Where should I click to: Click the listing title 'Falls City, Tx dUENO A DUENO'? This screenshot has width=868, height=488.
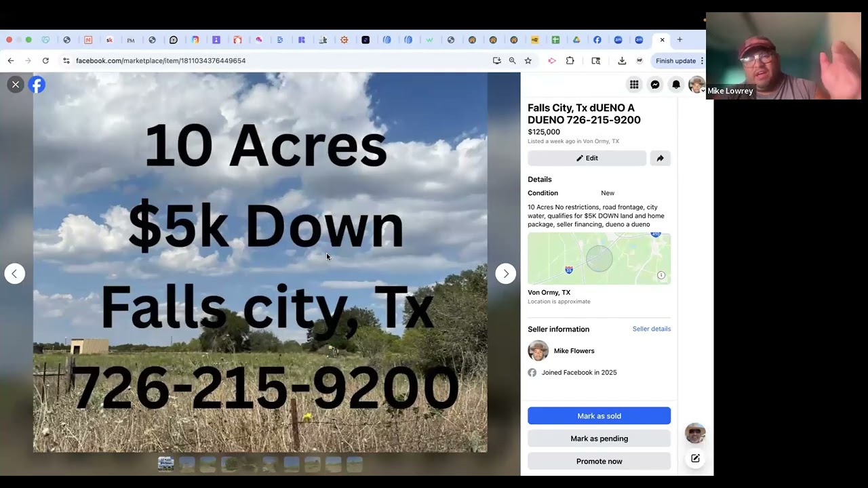tap(585, 114)
